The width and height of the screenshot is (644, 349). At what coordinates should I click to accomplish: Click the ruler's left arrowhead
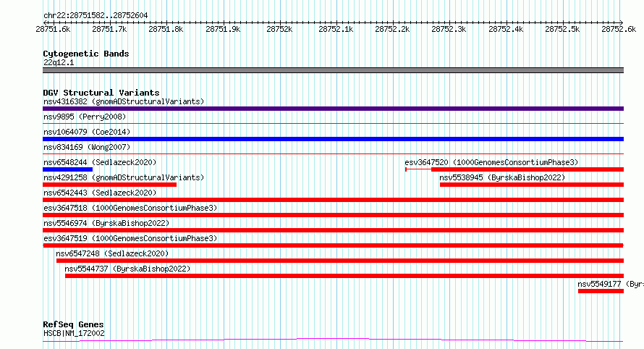pyautogui.click(x=45, y=22)
